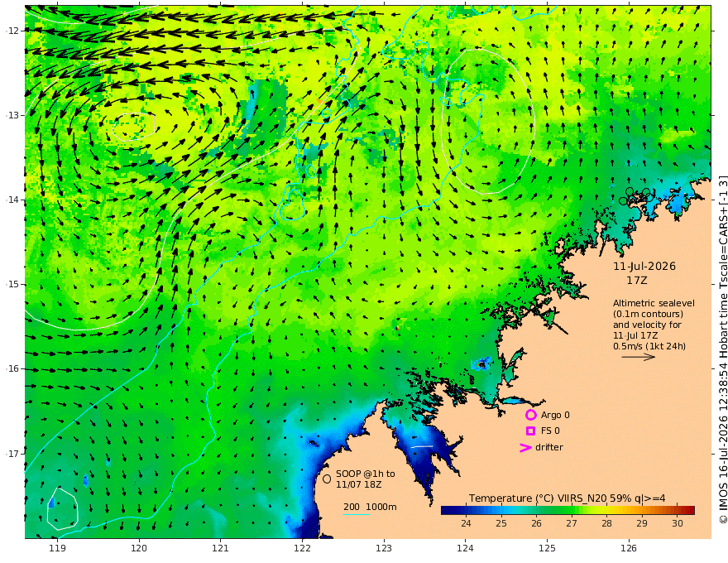728x563 pixels.
Task: Click the cluster of black SOOP circles near 126E
Action: coord(636,196)
